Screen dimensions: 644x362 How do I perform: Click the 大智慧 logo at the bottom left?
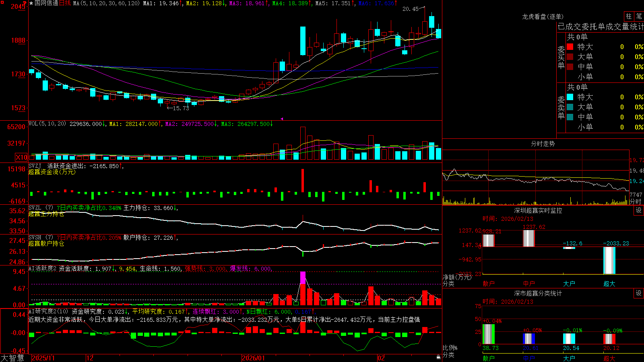point(12,358)
